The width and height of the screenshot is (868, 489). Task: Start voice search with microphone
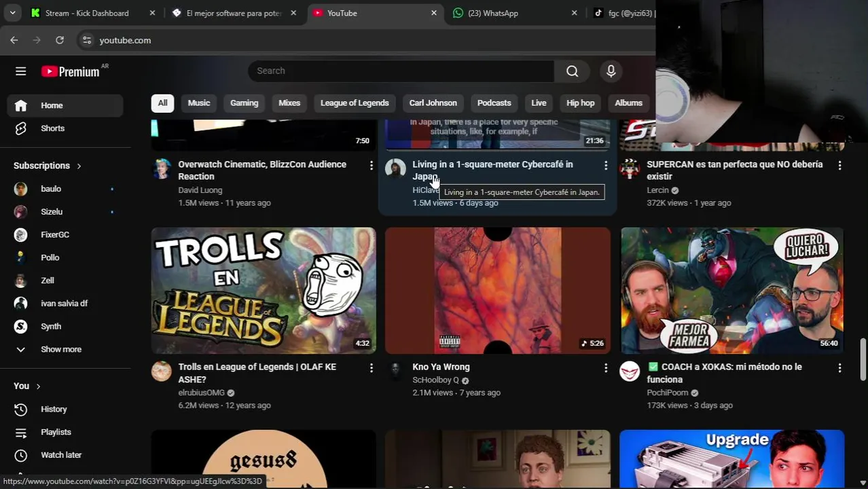point(611,71)
